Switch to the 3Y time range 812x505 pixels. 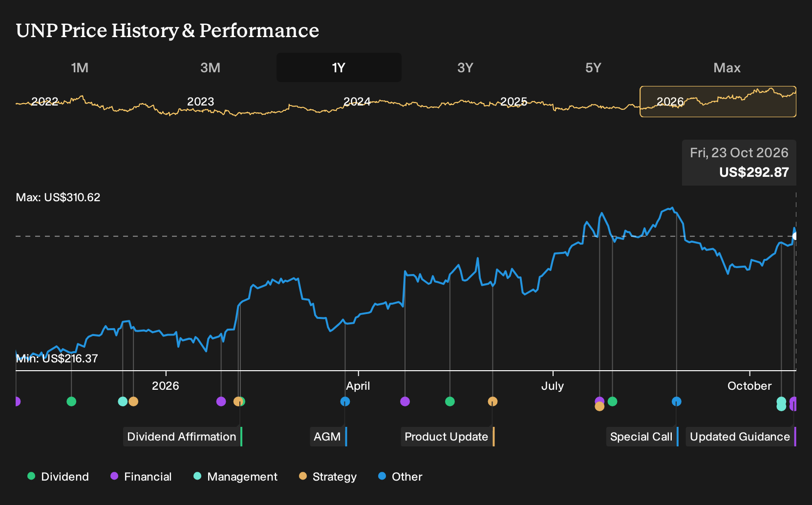(465, 67)
